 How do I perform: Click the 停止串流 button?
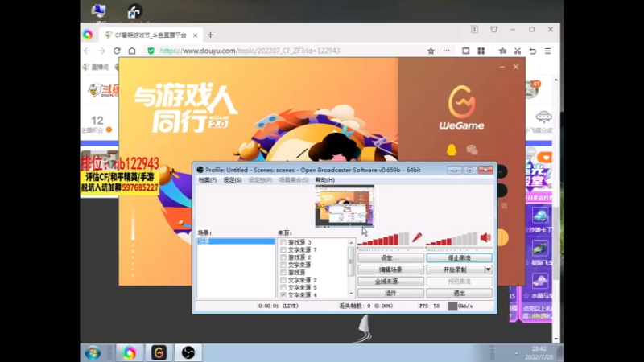[459, 257]
